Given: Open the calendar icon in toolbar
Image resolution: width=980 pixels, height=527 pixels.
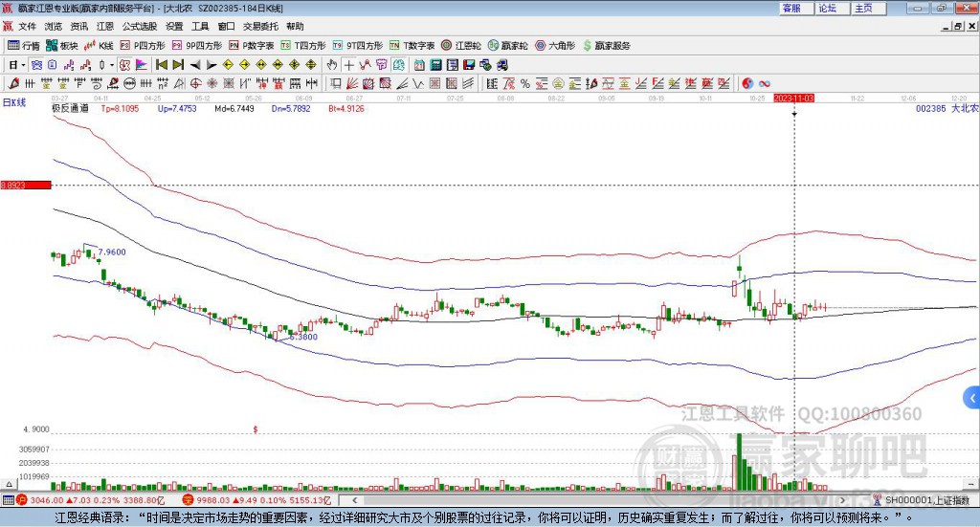Looking at the screenshot, I should click(x=419, y=64).
